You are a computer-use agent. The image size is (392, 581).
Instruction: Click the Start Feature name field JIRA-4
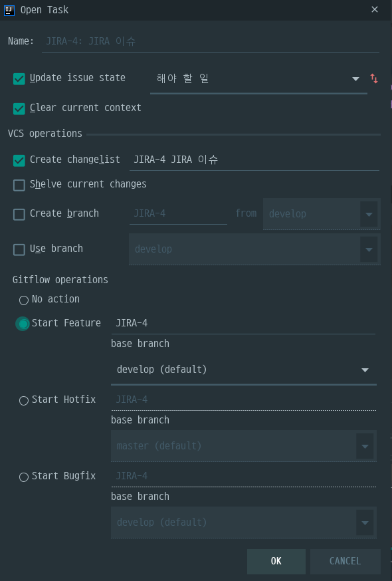click(243, 323)
